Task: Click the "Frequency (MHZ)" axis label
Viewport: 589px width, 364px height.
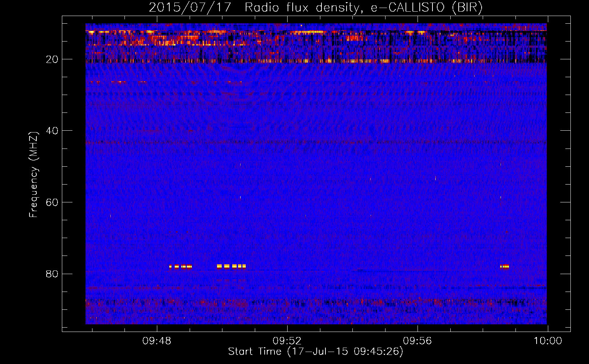Action: click(33, 175)
